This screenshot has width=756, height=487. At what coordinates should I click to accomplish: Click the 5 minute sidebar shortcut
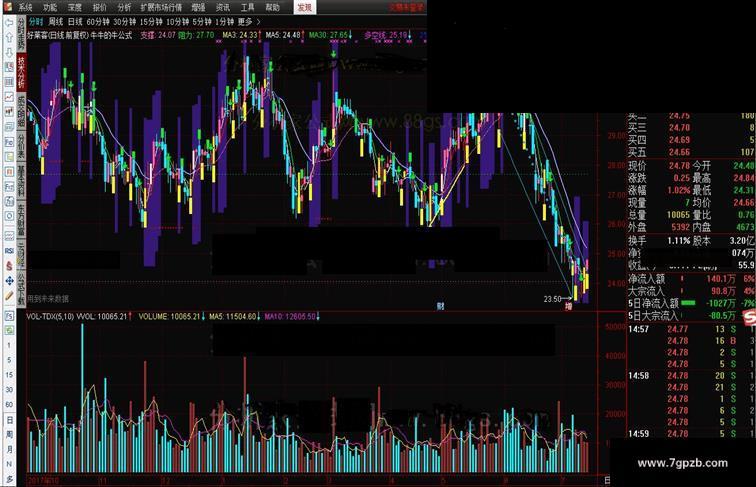9,360
